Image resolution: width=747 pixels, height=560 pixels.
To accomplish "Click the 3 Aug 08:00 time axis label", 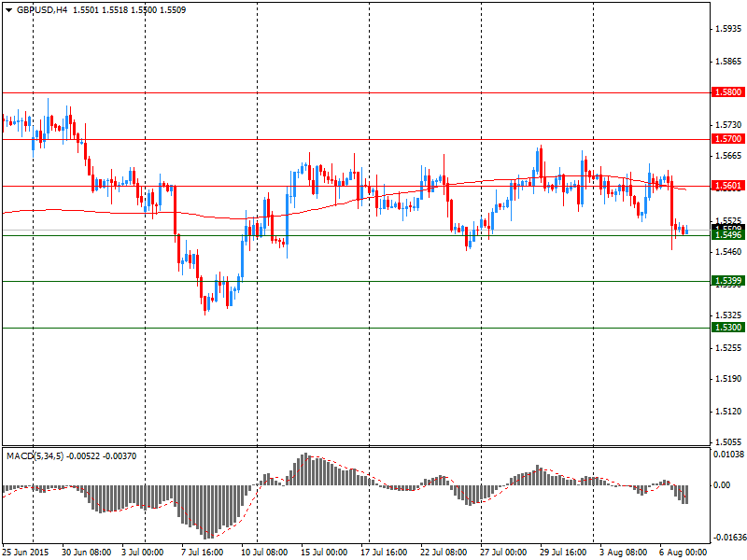I will [x=623, y=553].
